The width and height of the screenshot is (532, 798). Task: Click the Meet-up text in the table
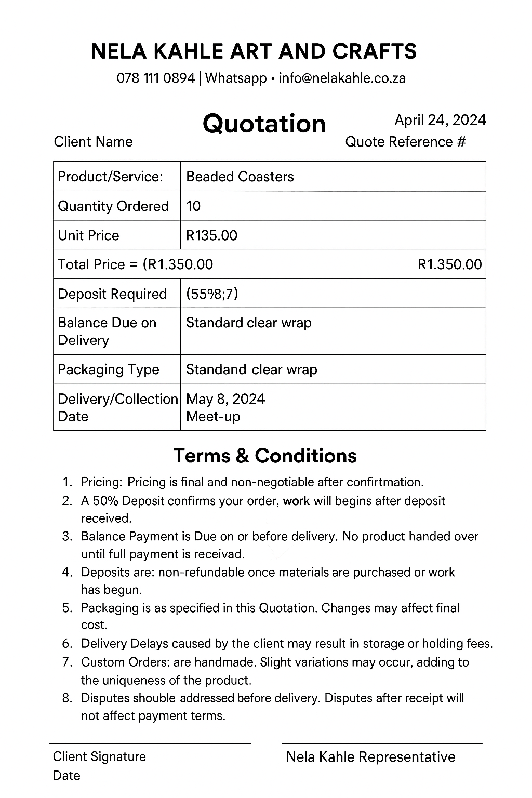pos(213,416)
